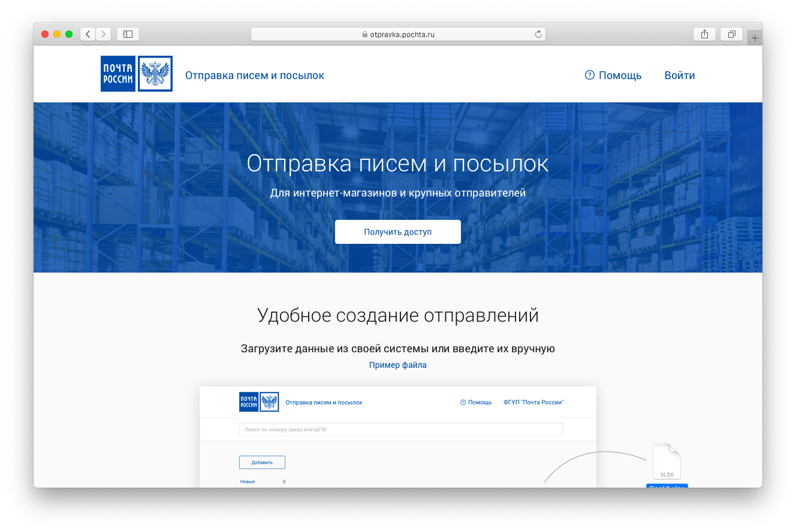Close the Safari window with the red button
796x532 pixels.
point(45,34)
